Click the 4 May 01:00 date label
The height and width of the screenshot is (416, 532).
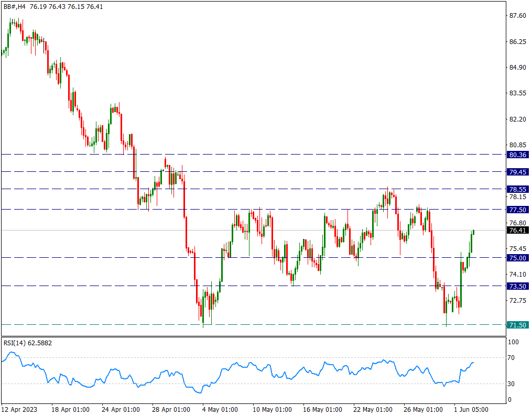[220, 410]
